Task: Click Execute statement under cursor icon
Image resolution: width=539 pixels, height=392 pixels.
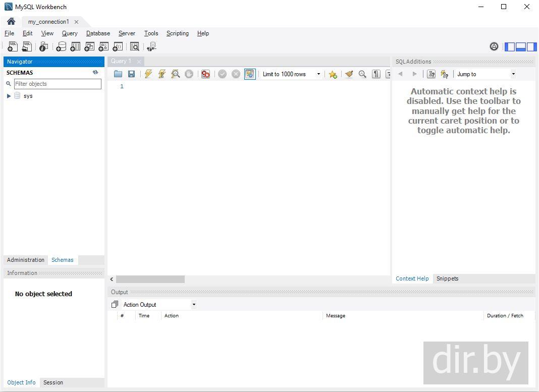Action: tap(161, 74)
